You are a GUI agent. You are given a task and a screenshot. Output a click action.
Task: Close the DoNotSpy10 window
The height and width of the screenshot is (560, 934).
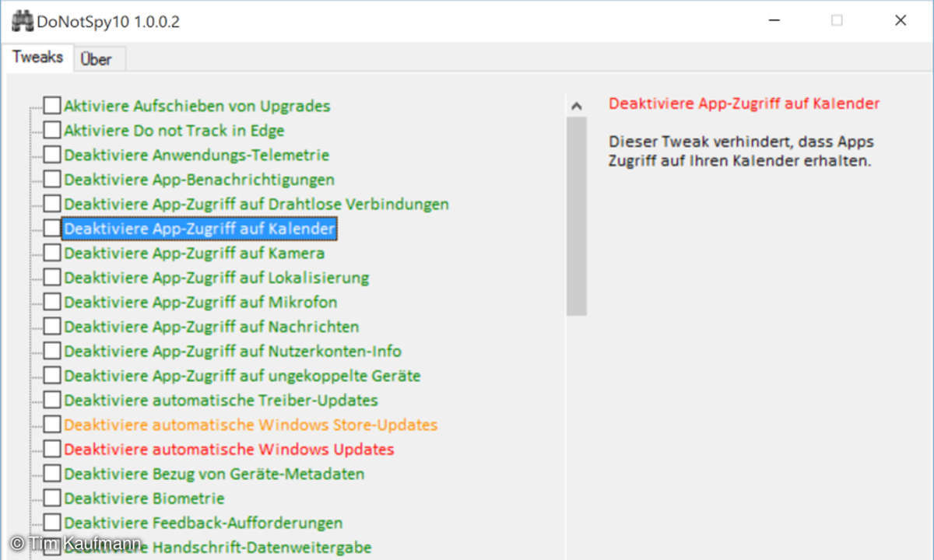pos(901,21)
